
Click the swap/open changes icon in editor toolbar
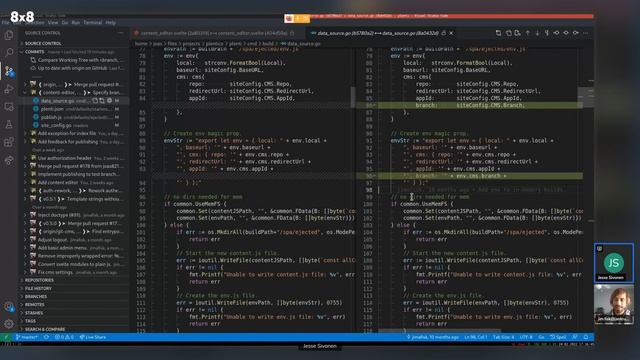click(498, 33)
